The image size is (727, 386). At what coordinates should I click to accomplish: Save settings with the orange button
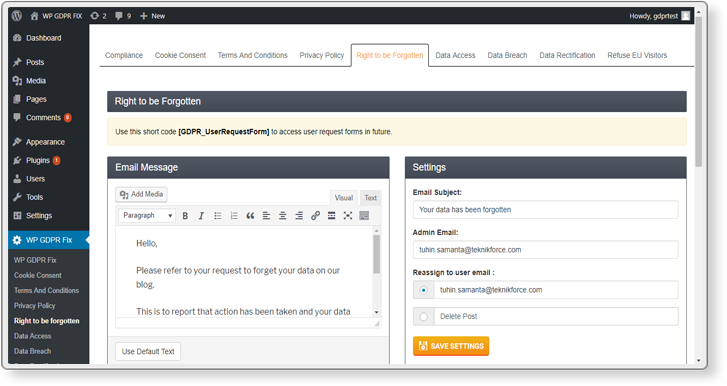coord(451,346)
